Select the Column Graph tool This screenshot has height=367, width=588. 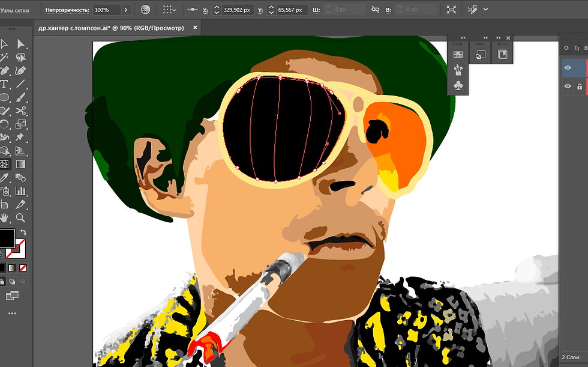click(21, 192)
